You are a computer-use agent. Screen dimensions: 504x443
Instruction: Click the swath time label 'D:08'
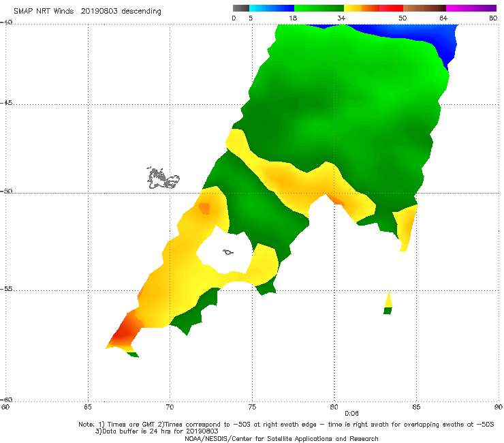tap(351, 414)
